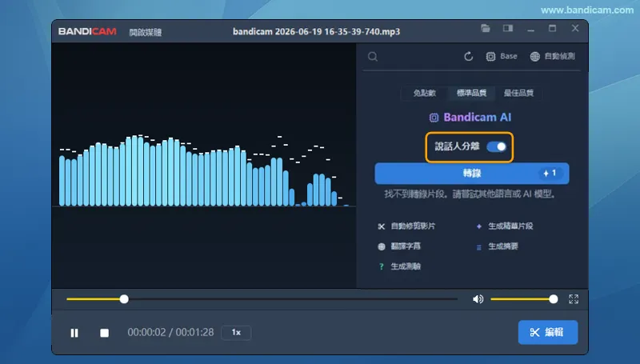Minimize the Bandicam window
640x364 pixels.
(530, 29)
